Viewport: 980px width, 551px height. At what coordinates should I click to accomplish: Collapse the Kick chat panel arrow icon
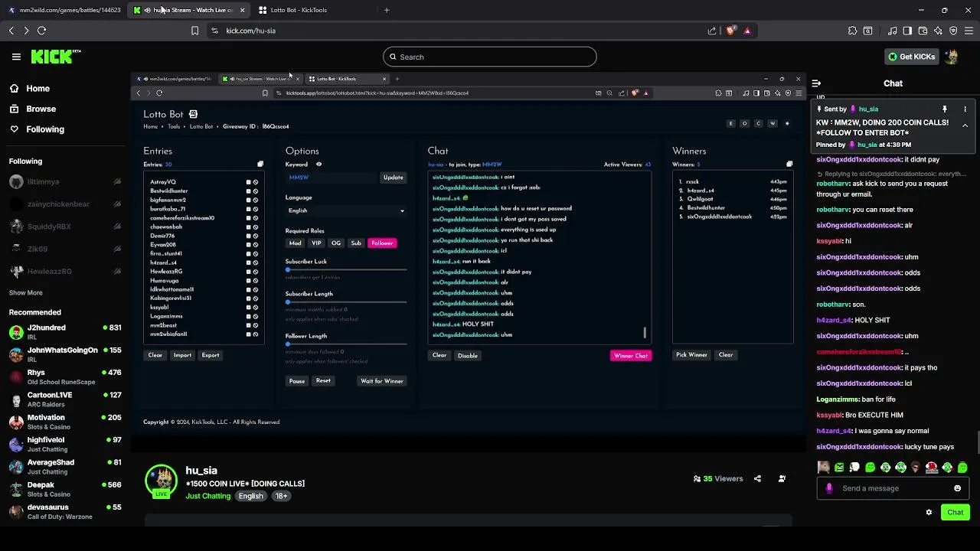(x=816, y=83)
